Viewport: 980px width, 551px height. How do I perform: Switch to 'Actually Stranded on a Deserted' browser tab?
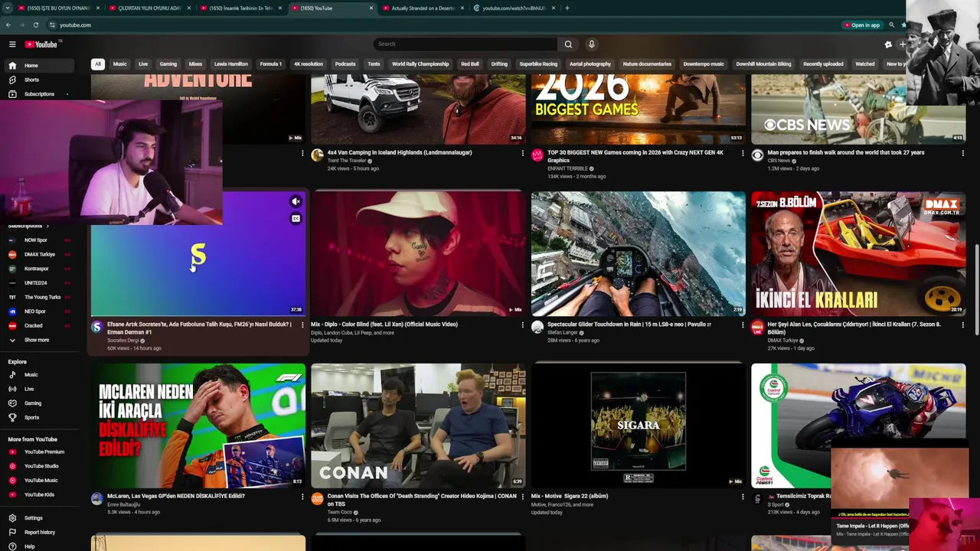[423, 8]
